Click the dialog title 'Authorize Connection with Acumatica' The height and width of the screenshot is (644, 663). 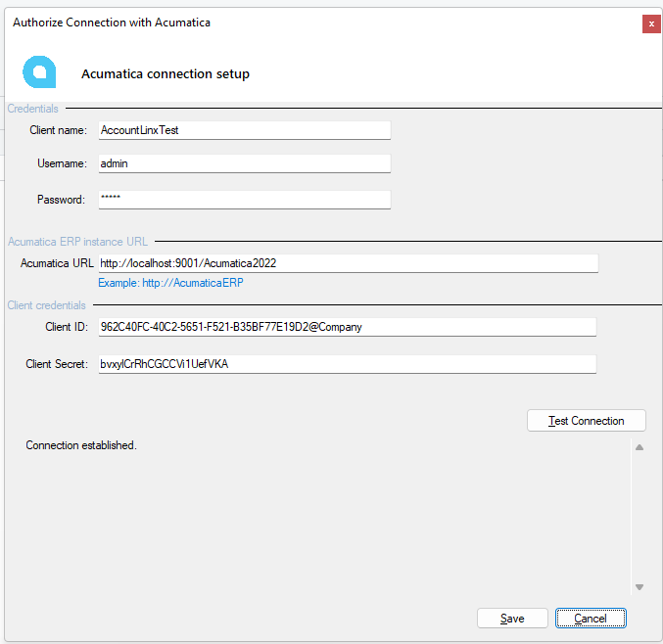pos(112,23)
